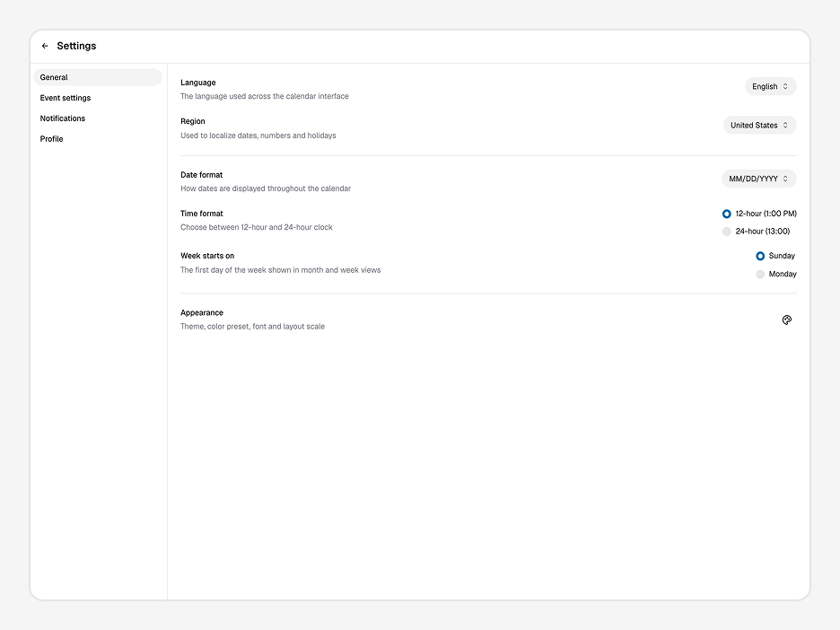Click 'The first day of the week' description
This screenshot has height=630, width=840.
281,270
